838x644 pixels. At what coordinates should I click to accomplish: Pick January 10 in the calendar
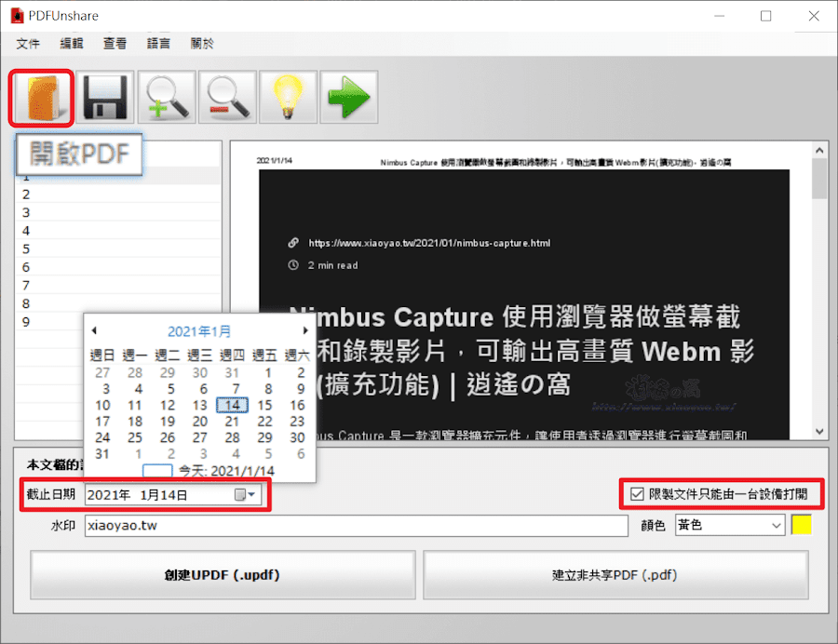(102, 406)
